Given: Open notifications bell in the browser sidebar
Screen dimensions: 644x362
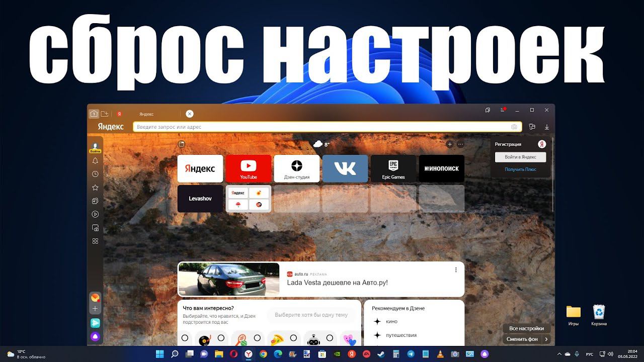Looking at the screenshot, I should click(95, 161).
